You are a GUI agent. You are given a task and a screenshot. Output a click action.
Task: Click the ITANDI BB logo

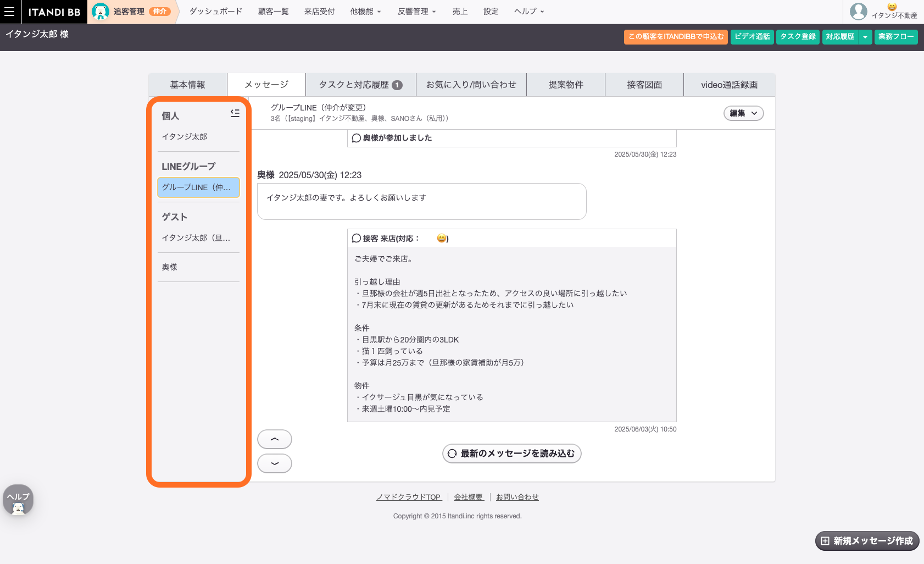(x=54, y=12)
